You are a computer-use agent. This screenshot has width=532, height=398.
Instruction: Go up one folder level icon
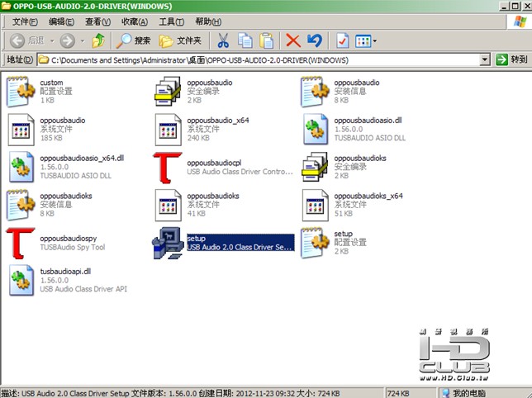click(x=99, y=41)
